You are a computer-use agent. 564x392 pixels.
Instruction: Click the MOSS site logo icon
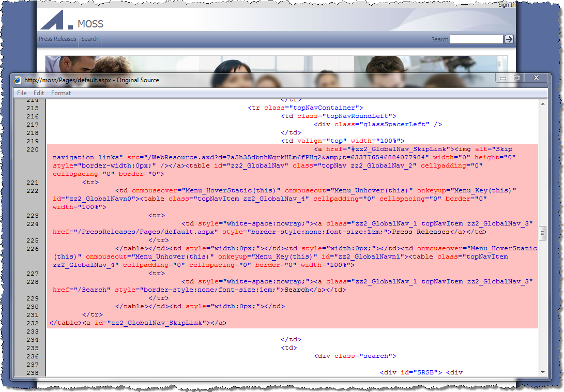click(x=56, y=20)
